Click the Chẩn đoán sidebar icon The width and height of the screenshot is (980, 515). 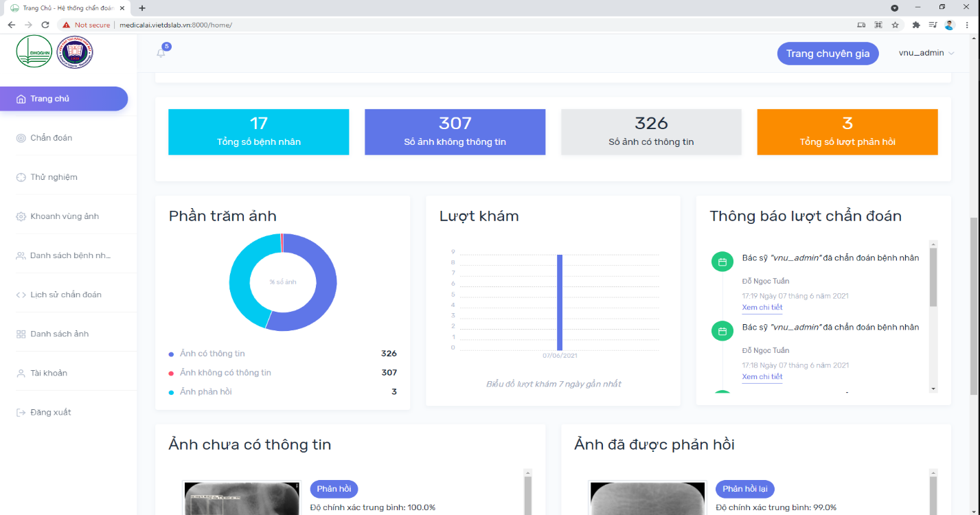pyautogui.click(x=21, y=138)
